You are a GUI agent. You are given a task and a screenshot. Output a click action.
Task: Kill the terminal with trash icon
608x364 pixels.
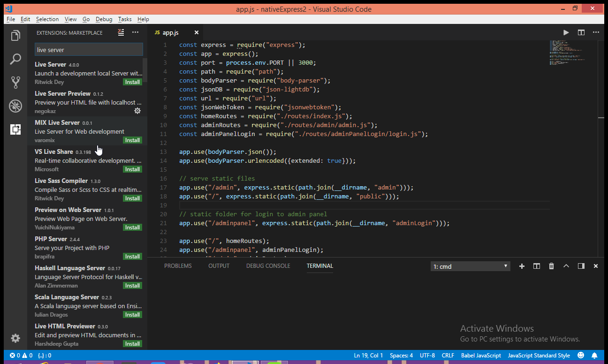(551, 266)
